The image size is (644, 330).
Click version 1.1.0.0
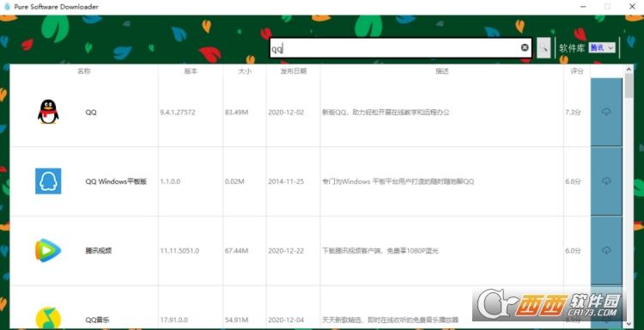(x=170, y=181)
